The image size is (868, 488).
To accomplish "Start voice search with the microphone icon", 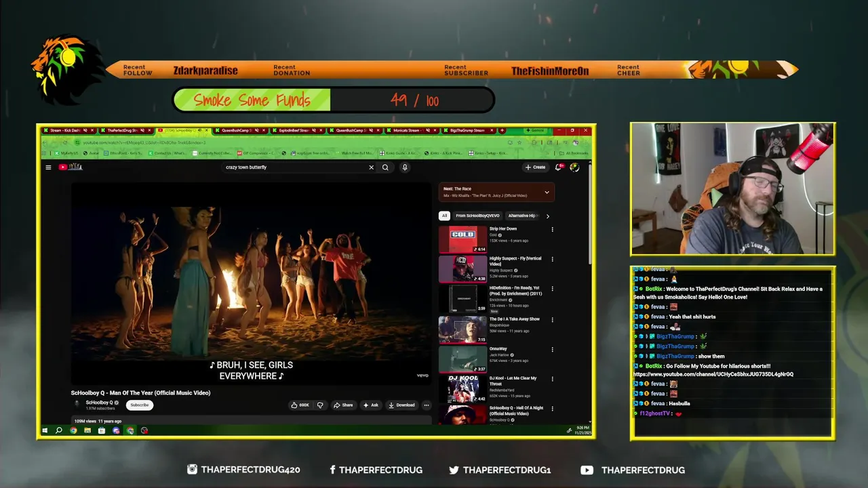I will tap(405, 167).
